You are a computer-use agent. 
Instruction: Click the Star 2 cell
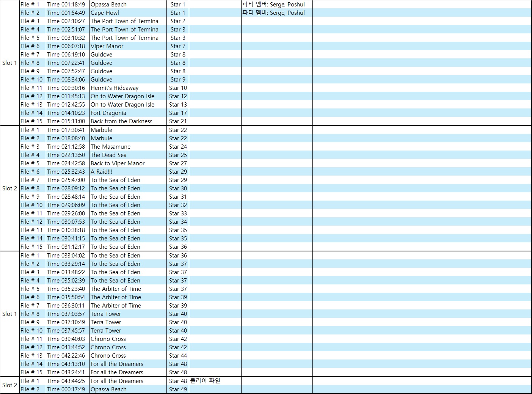point(178,21)
